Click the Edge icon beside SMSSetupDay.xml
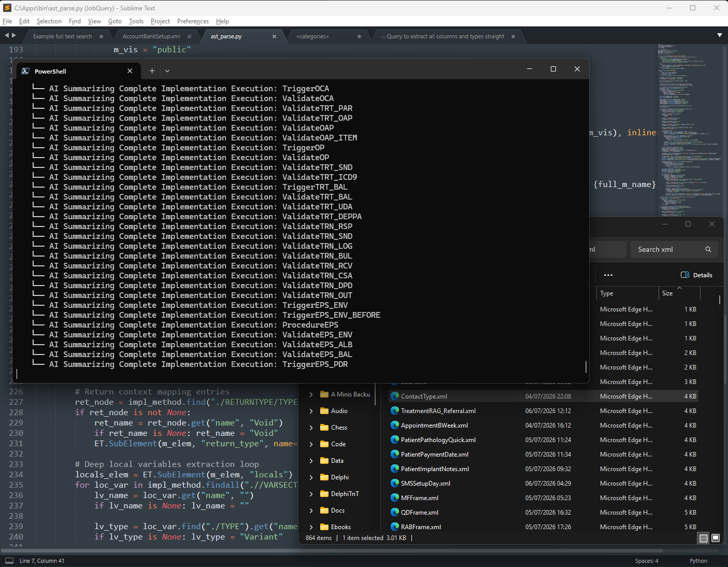Screen dimensions: 728x567 [x=395, y=483]
